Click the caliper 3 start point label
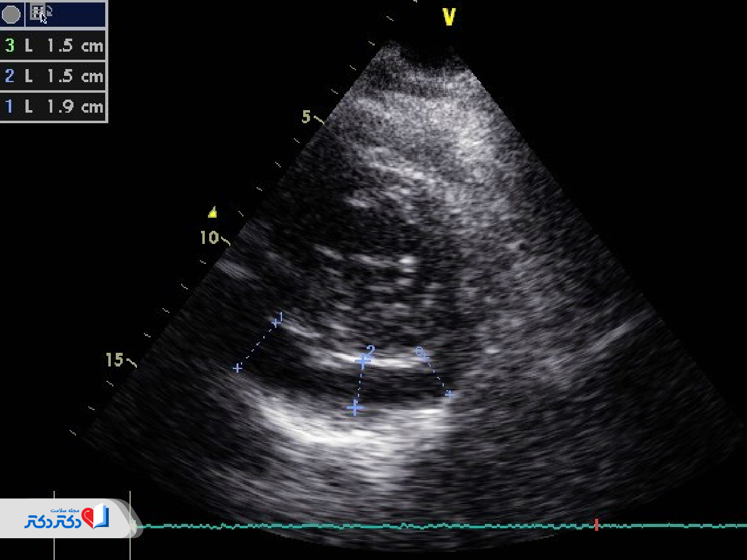The height and width of the screenshot is (560, 747). coord(421,353)
